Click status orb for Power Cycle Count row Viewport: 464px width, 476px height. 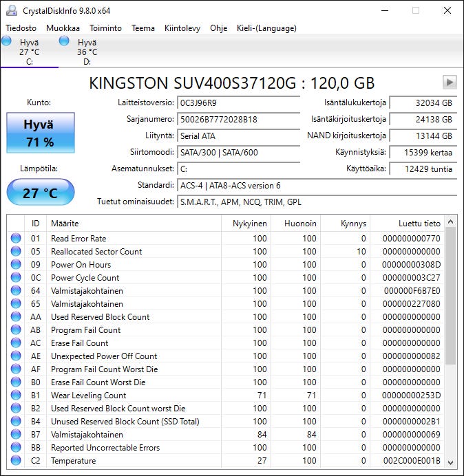coord(16,277)
